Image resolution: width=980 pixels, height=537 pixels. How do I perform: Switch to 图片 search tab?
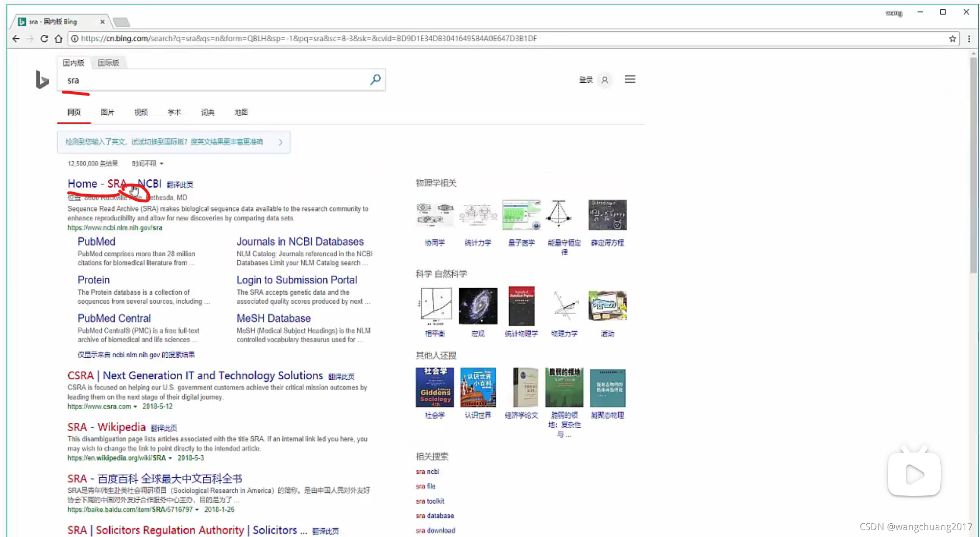107,112
